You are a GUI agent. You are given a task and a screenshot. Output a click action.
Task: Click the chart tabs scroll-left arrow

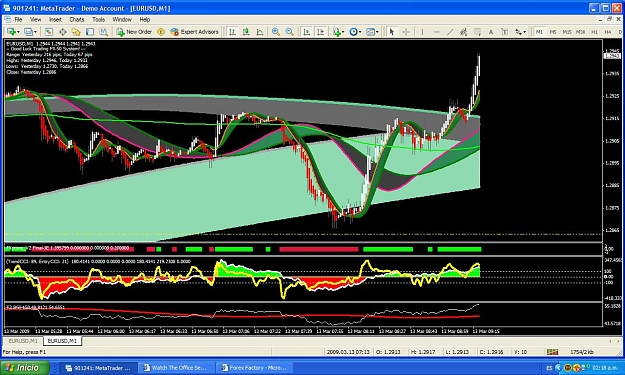610,342
